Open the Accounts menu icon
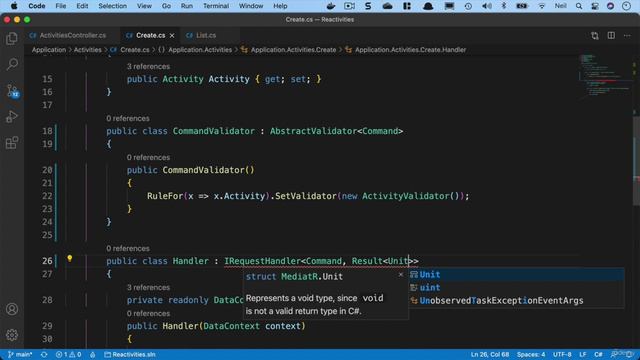640x360 pixels. pyautogui.click(x=12, y=309)
